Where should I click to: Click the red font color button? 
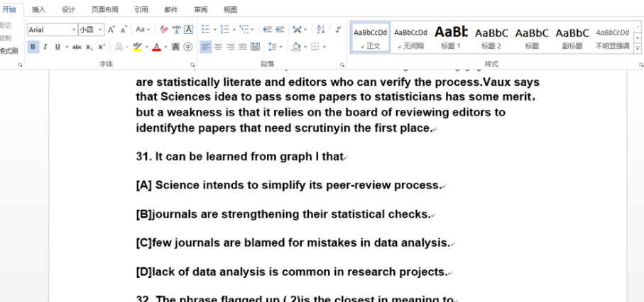(x=156, y=47)
